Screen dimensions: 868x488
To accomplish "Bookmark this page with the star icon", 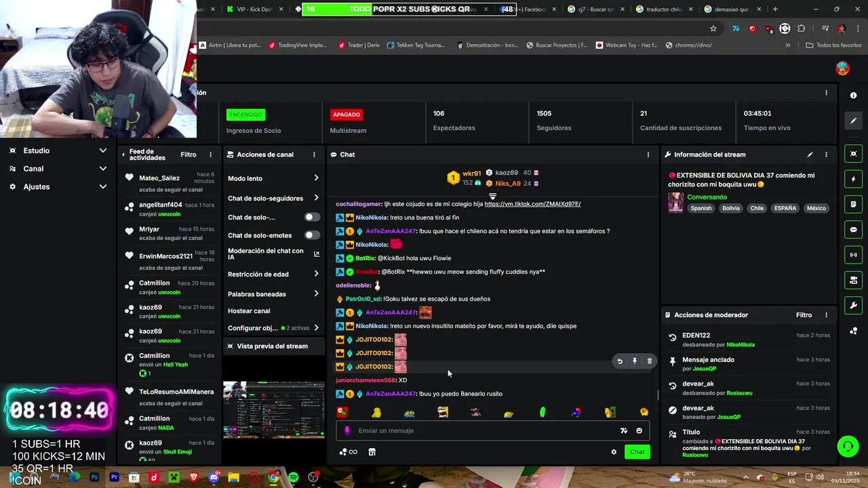I will click(x=713, y=28).
